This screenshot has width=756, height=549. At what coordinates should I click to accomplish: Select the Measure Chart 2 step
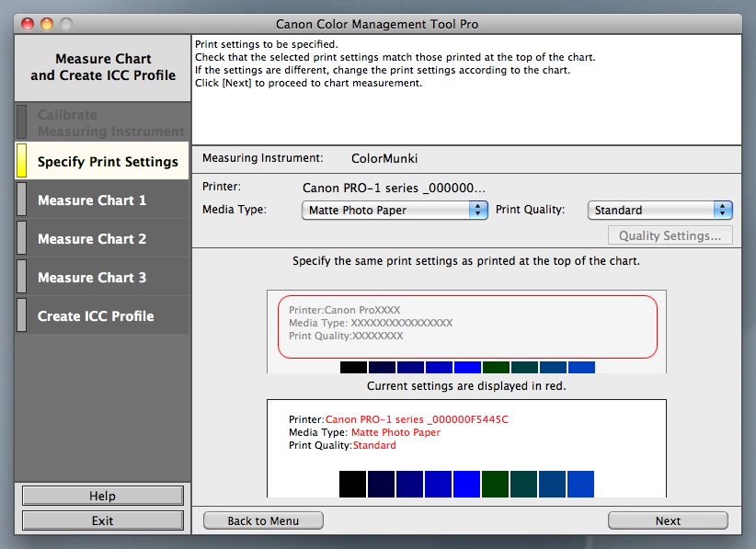click(92, 239)
